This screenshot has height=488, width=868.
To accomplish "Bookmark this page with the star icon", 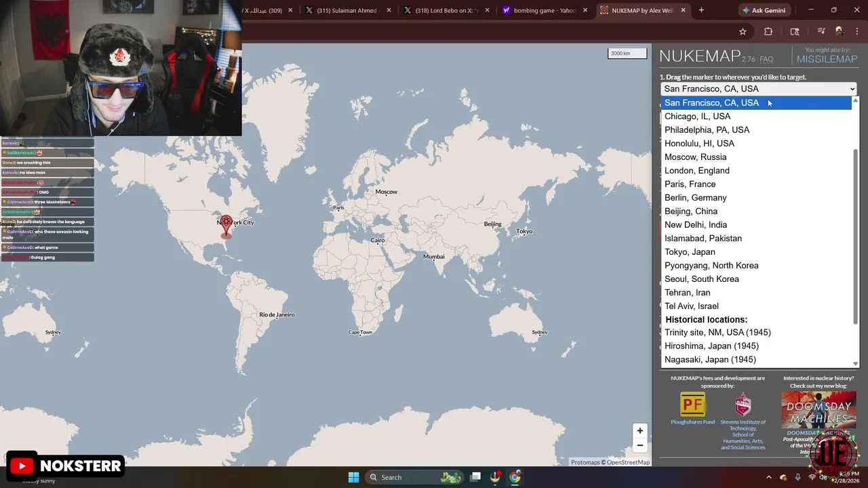I will tap(743, 31).
